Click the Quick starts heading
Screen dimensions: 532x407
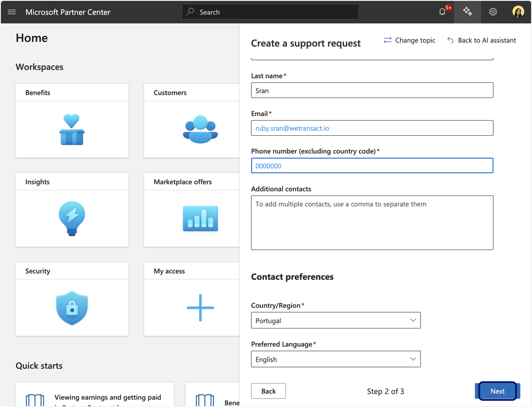39,366
